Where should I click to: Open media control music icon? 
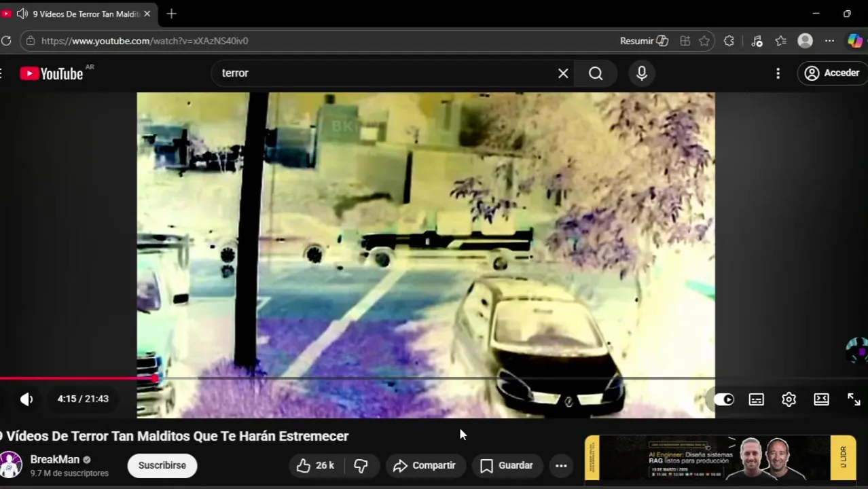point(757,41)
